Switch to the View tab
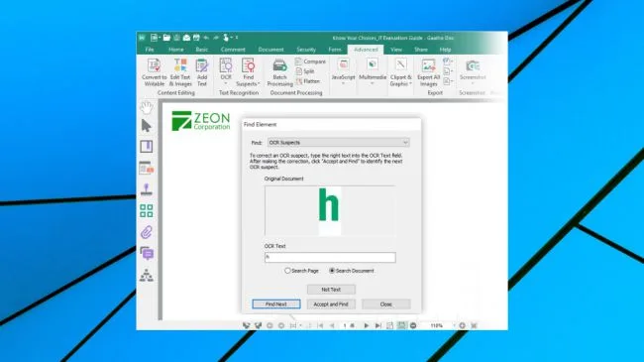 point(396,50)
